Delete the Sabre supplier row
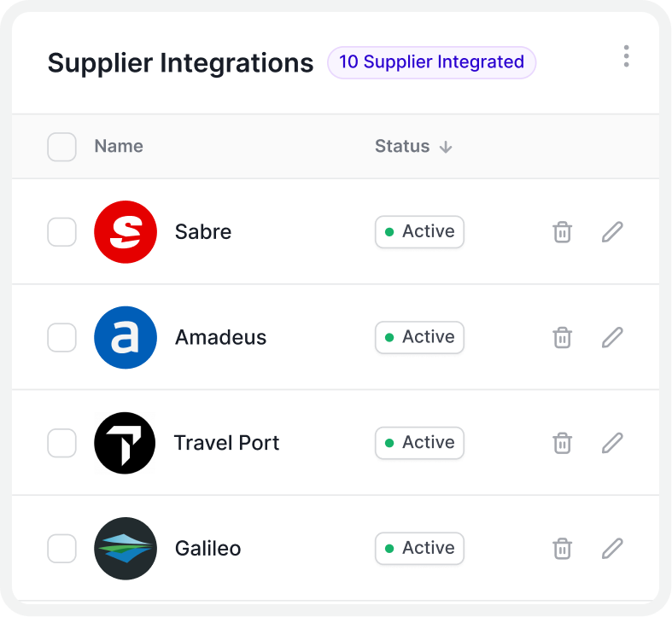 (562, 232)
